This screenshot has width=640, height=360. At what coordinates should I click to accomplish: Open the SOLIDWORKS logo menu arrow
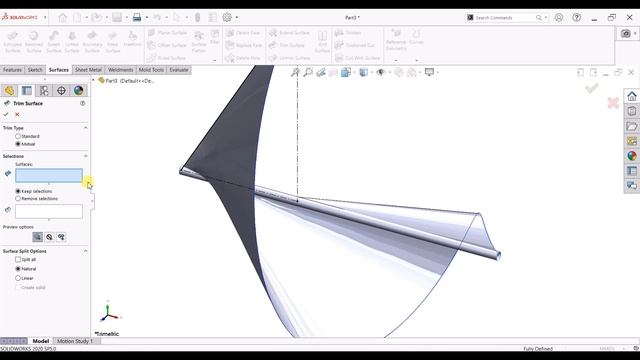click(45, 18)
